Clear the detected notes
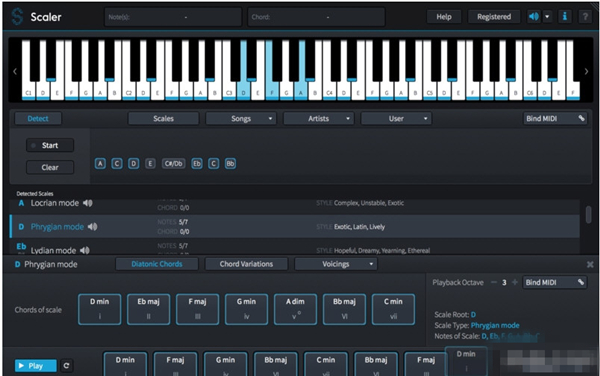This screenshot has height=376, width=600. 50,167
